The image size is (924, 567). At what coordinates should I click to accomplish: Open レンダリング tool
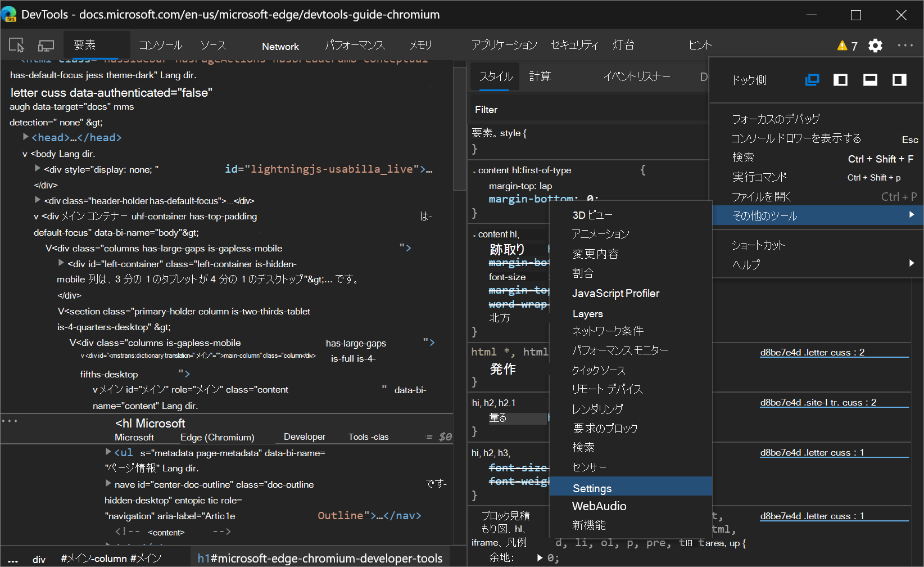point(631,409)
